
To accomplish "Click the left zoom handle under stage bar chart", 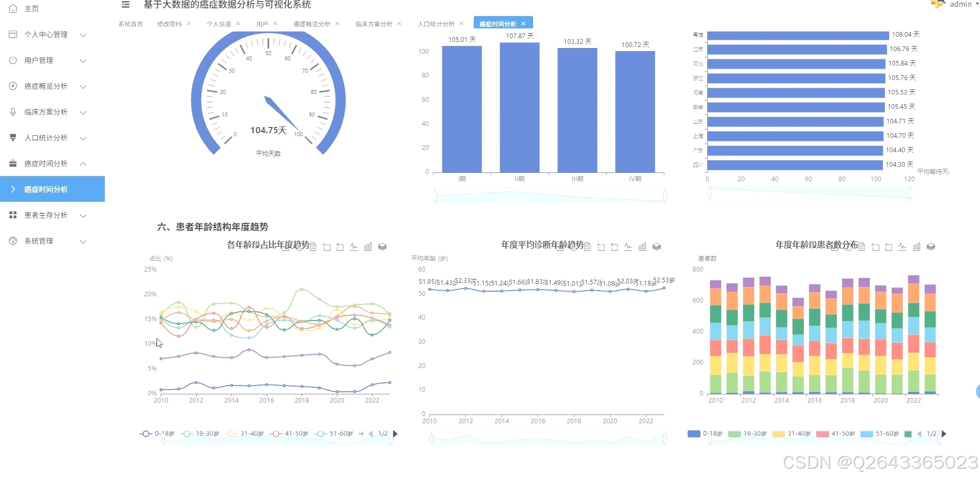I will pos(435,196).
